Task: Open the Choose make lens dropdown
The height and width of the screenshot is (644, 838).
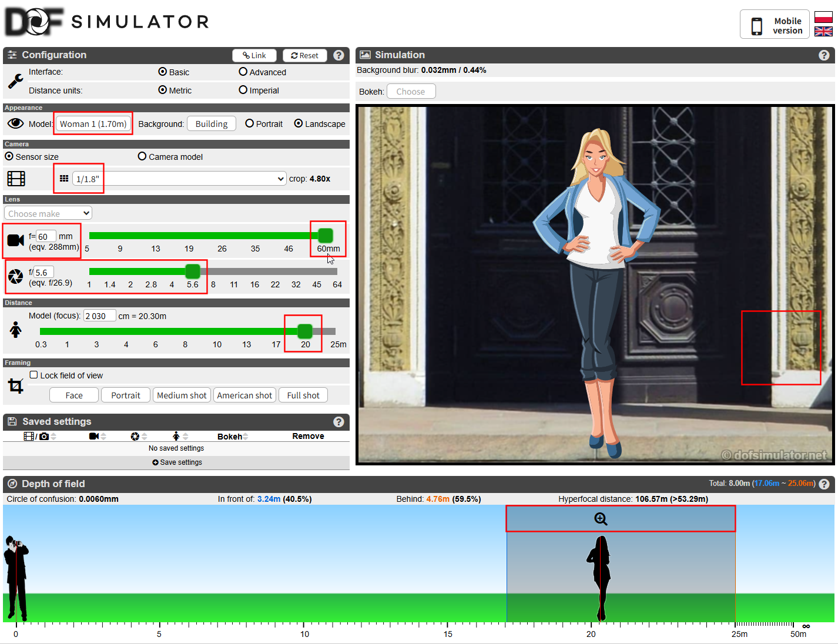Action: point(48,213)
